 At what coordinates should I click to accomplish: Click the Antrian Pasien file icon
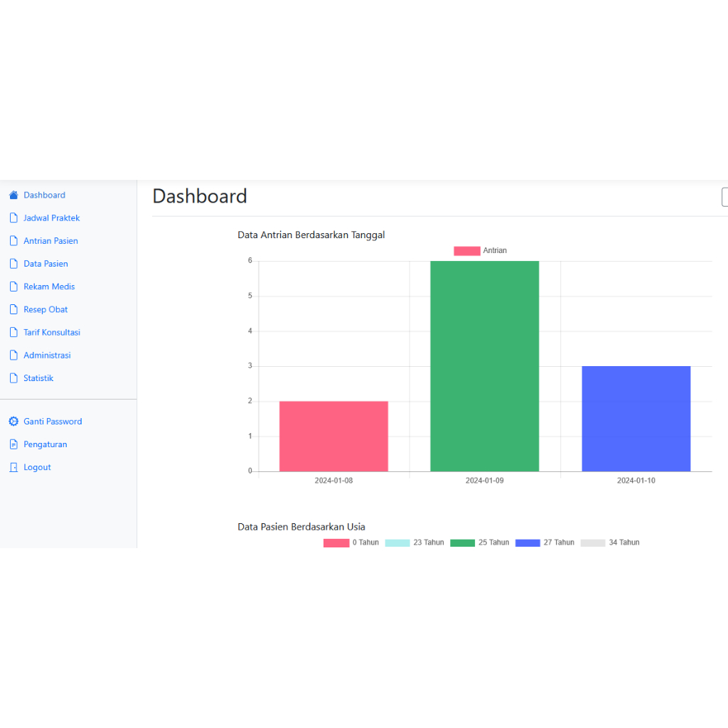14,240
